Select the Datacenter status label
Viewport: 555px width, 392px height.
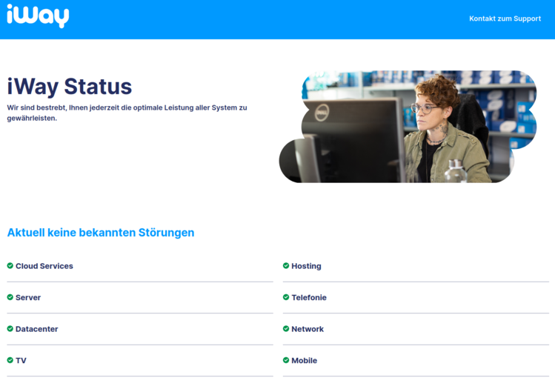(37, 329)
